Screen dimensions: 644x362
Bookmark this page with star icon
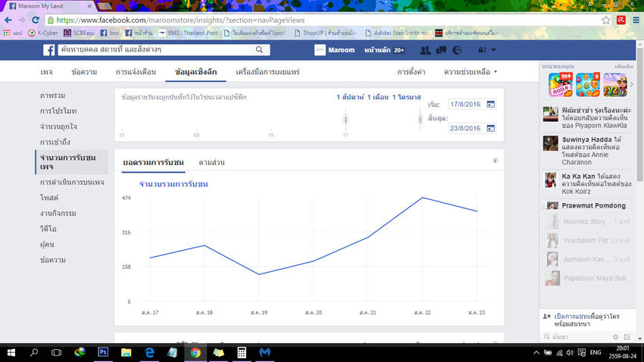[x=606, y=20]
